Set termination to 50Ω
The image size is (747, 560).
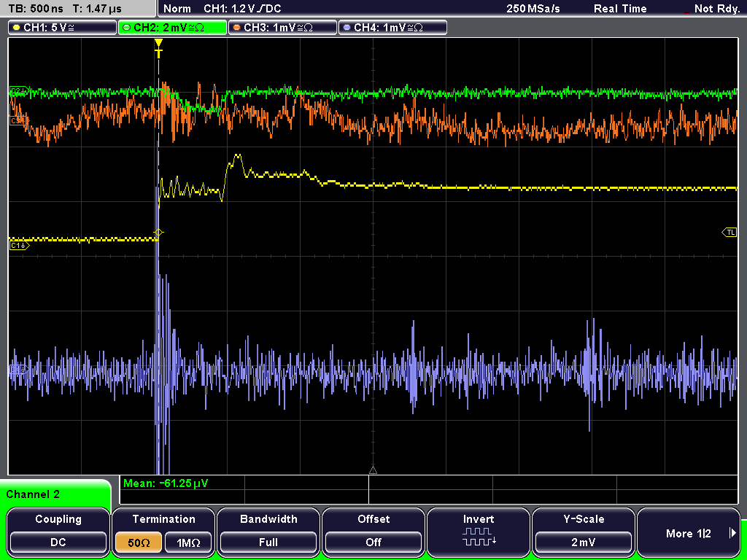pos(139,542)
